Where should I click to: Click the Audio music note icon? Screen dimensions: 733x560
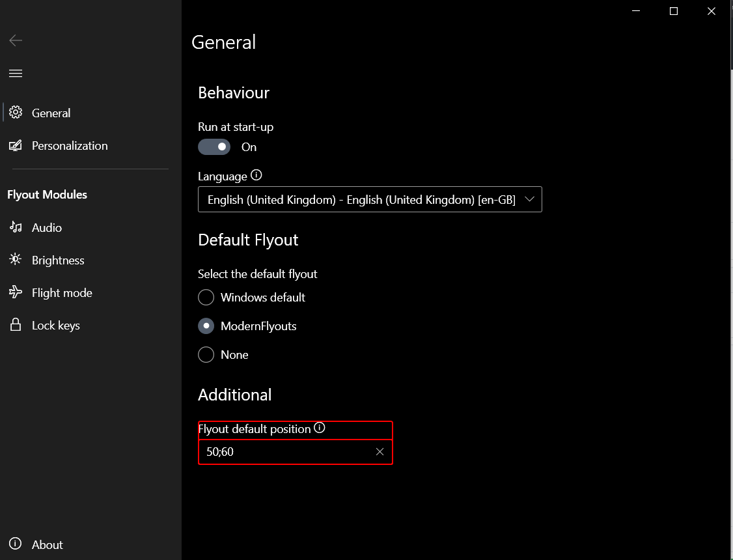point(16,227)
